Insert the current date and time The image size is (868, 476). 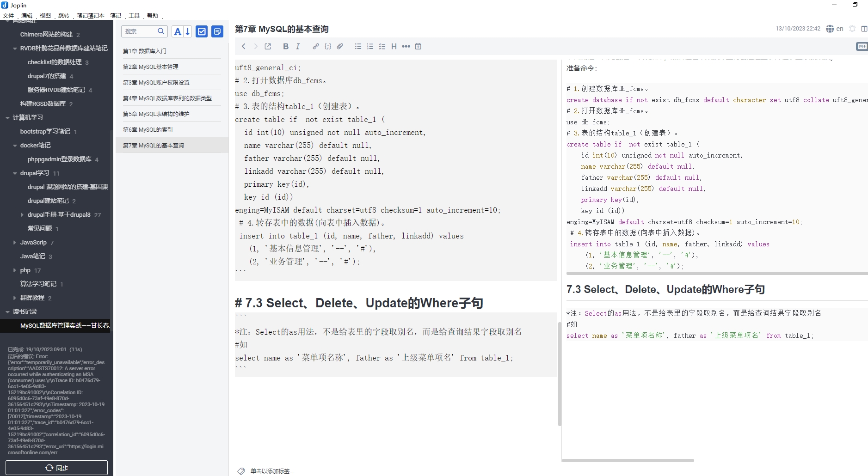pos(418,46)
